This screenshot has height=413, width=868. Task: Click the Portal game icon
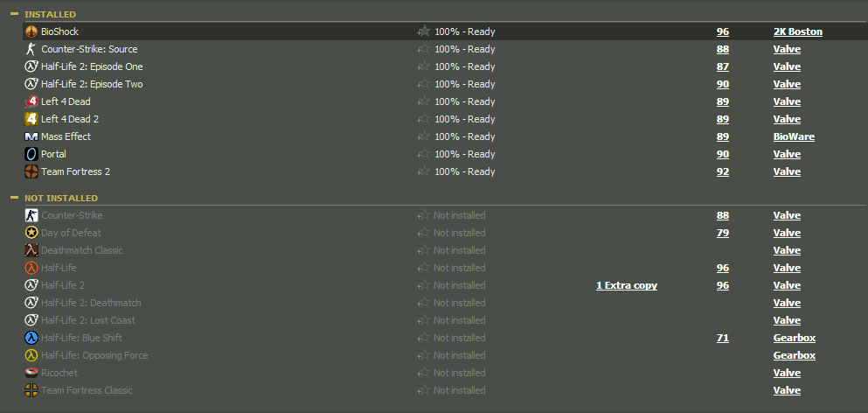[31, 154]
